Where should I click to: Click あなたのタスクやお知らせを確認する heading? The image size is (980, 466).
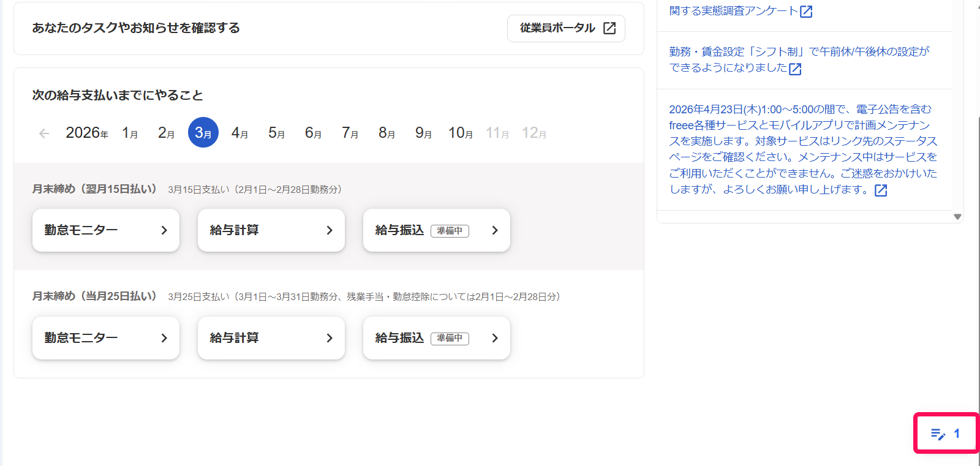[x=136, y=28]
